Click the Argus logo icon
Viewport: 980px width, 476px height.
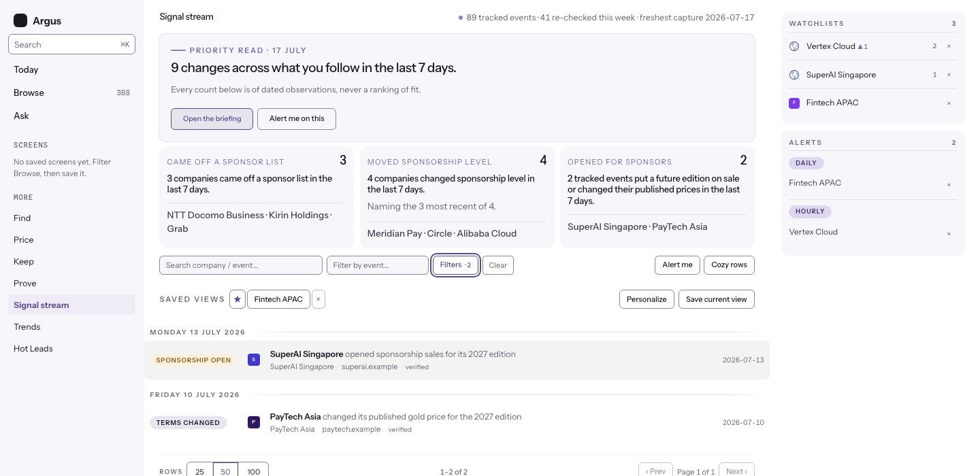tap(20, 20)
